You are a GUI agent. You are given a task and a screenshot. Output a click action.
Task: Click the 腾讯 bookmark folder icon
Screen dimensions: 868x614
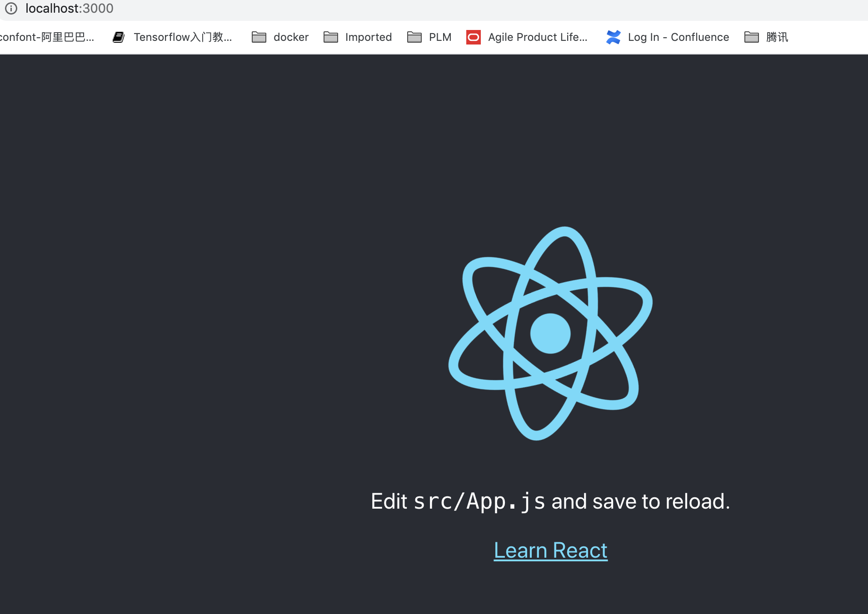[x=752, y=37]
